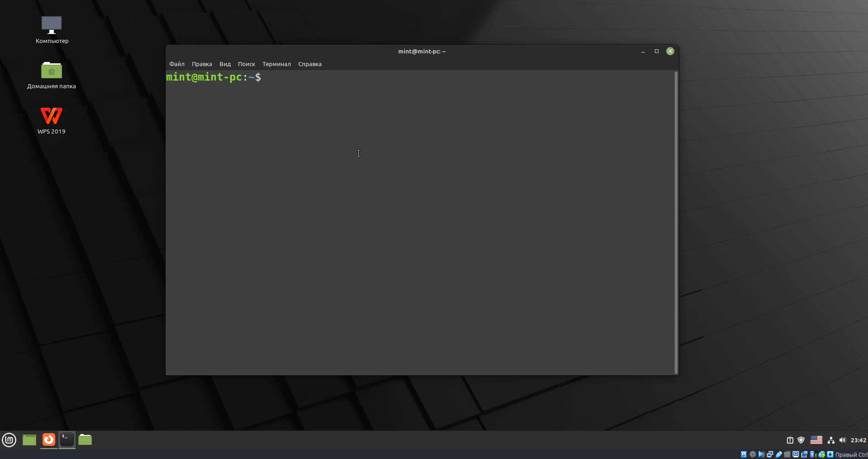Open the Linux Mint menu
Screen dimensions: 868x459
[x=9, y=440]
